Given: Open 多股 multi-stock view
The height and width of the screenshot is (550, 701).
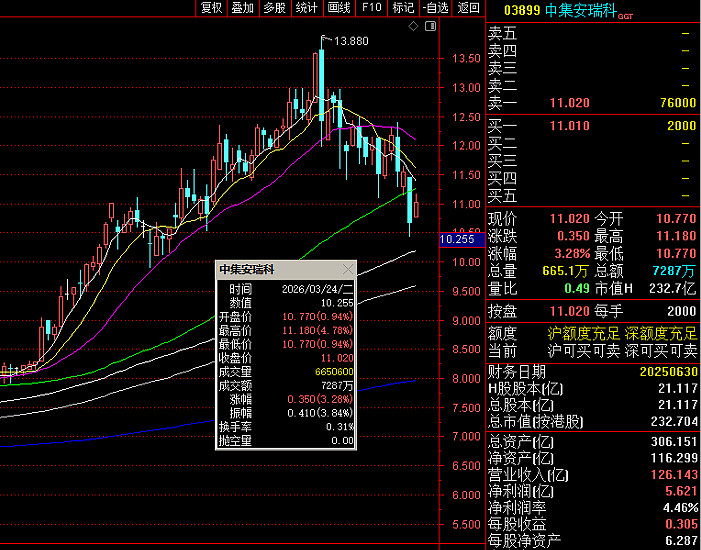Looking at the screenshot, I should tap(274, 8).
